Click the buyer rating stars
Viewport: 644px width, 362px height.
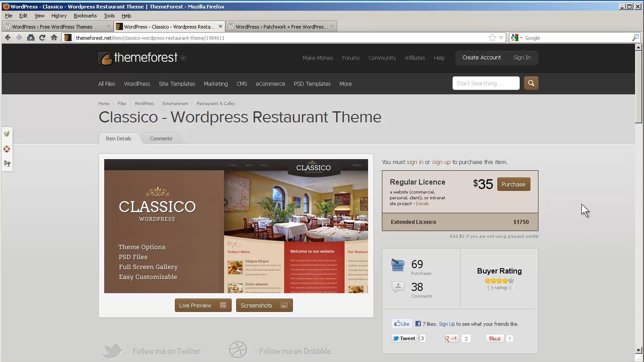[499, 281]
